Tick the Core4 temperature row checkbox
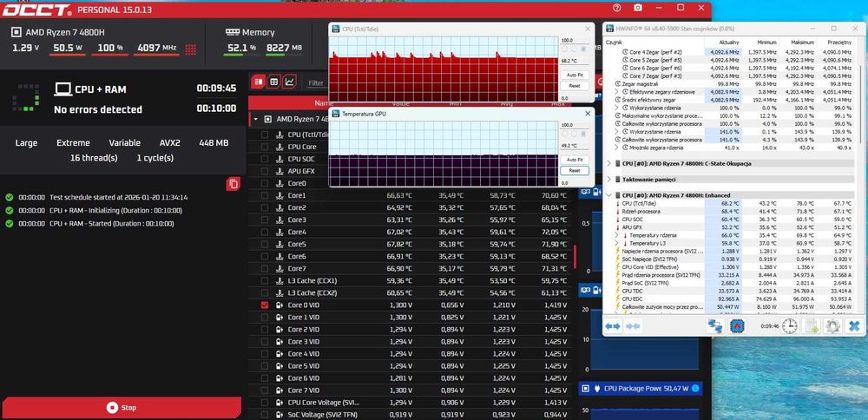 (264, 232)
